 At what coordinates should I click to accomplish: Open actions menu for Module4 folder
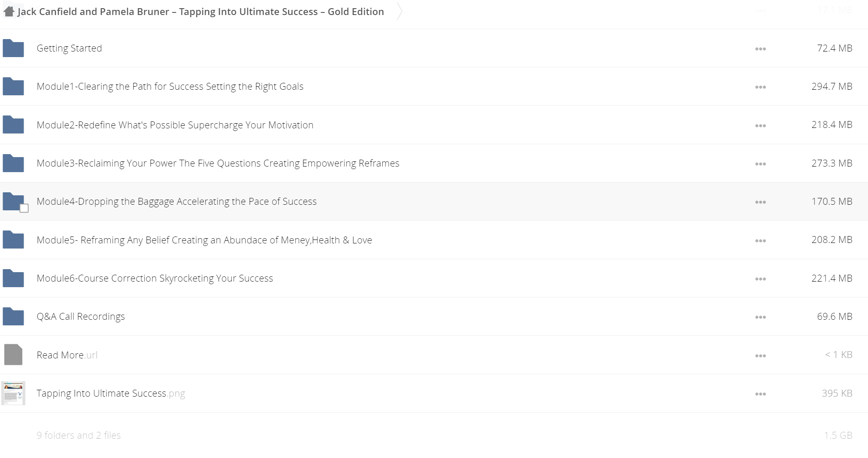click(760, 202)
